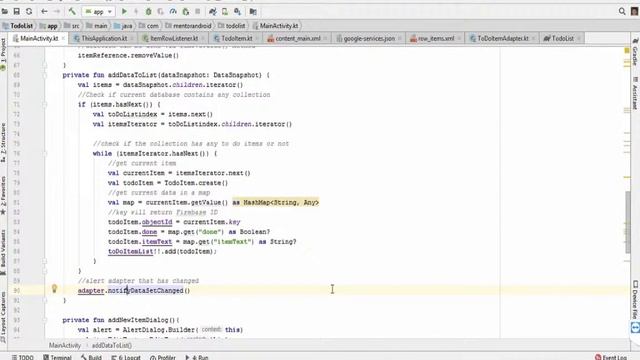Open the SDK Manager icon

[238, 12]
